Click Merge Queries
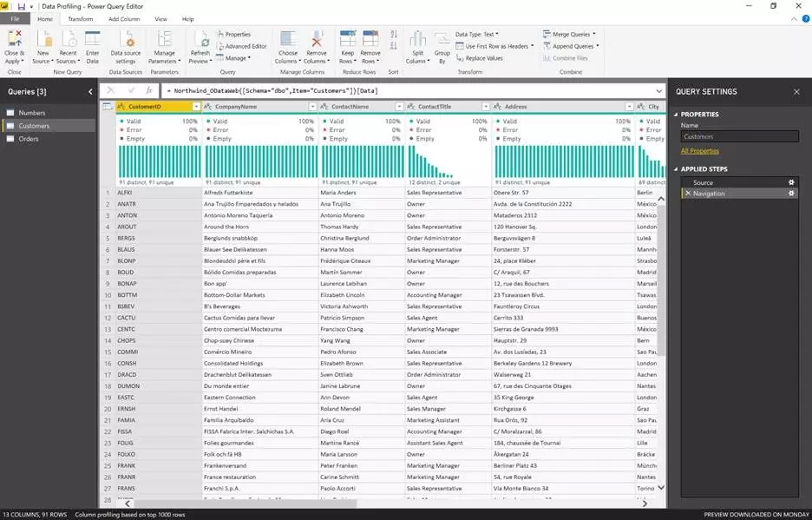Screen dimensions: 812x520 tap(569, 34)
